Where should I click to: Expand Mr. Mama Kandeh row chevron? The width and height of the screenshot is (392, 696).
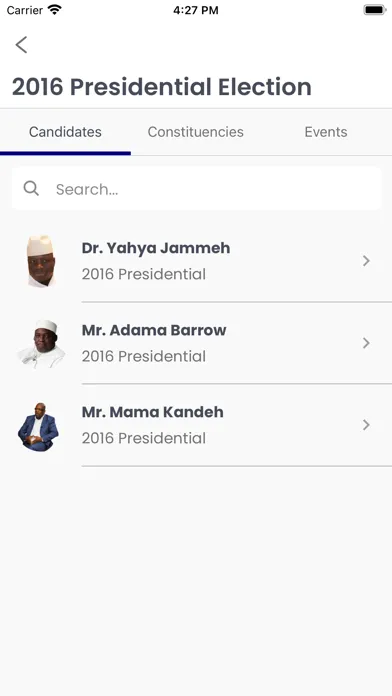click(x=366, y=425)
